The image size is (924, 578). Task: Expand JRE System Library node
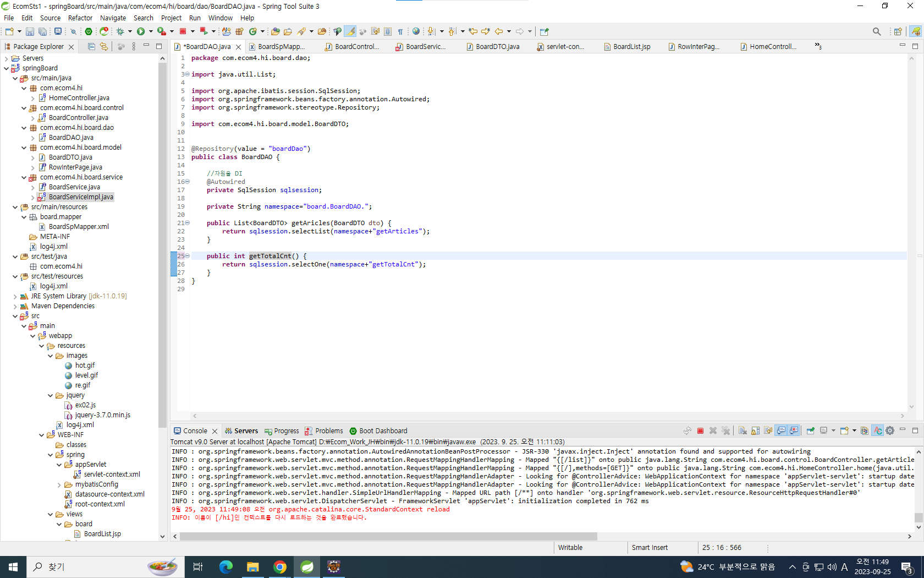point(15,296)
